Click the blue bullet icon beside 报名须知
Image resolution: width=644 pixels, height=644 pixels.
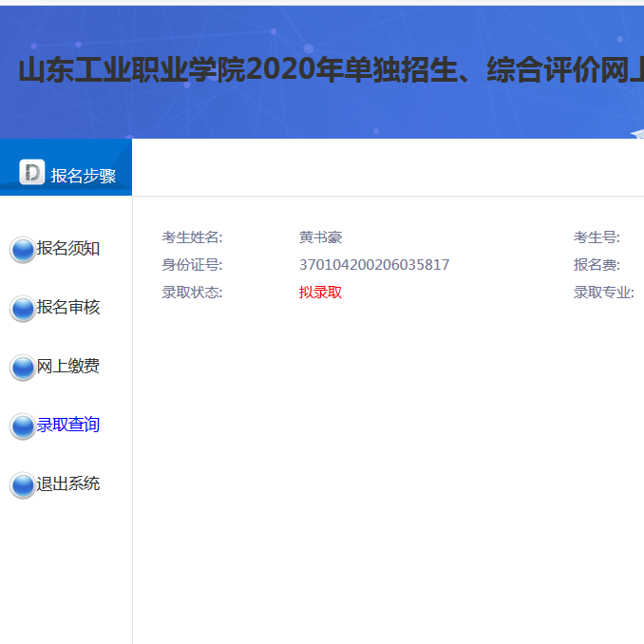click(23, 249)
